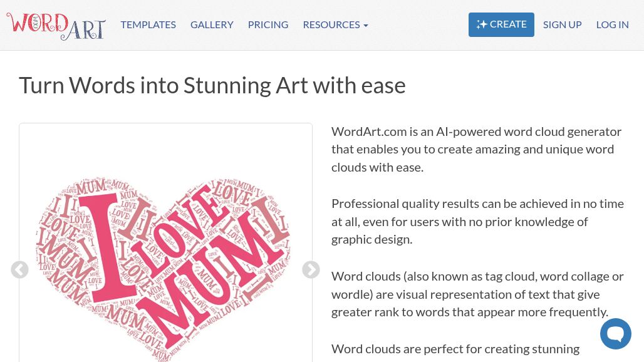644x362 pixels.
Task: Click the 'WordArt.com is an AI-powered' paragraph
Action: [x=477, y=149]
